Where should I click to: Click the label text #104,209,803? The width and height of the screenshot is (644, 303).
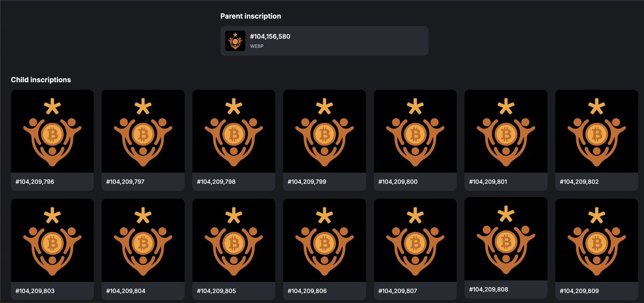pyautogui.click(x=35, y=291)
